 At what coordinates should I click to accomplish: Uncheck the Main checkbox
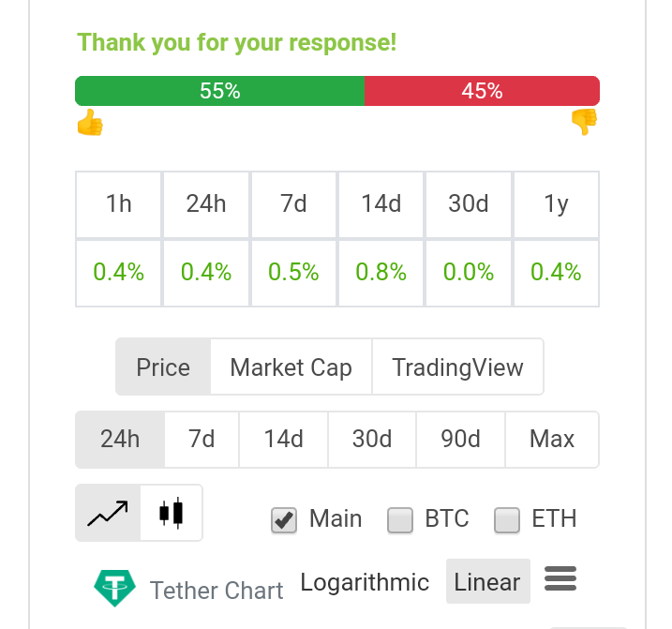click(x=284, y=520)
